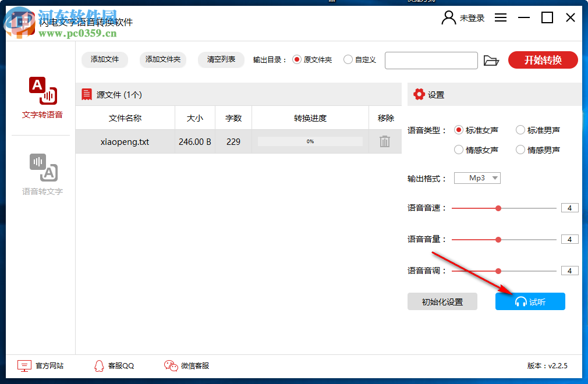This screenshot has height=384, width=588.
Task: Click the 添加文件夹 button
Action: 163,59
